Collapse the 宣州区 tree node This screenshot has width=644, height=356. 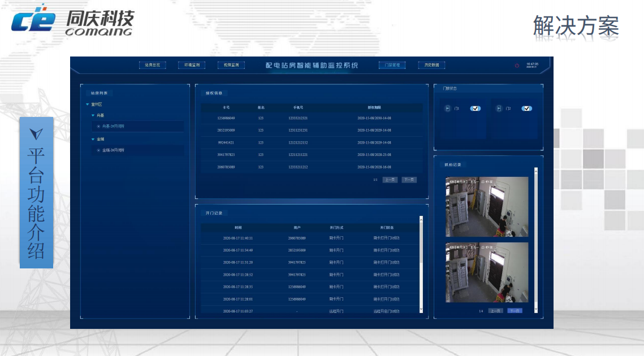pyautogui.click(x=88, y=105)
